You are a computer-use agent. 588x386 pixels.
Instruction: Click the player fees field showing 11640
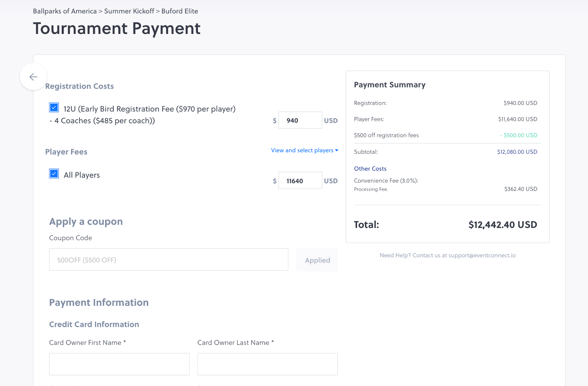[300, 181]
